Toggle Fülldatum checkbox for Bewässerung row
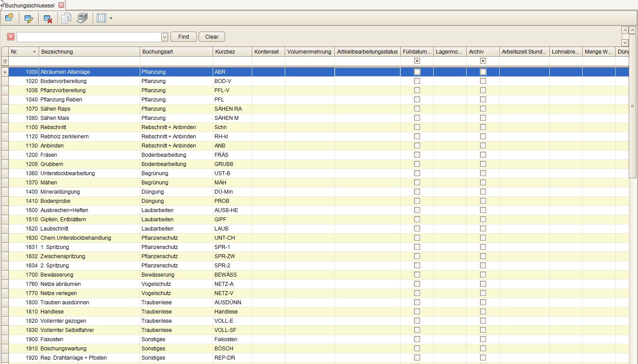 click(x=417, y=274)
